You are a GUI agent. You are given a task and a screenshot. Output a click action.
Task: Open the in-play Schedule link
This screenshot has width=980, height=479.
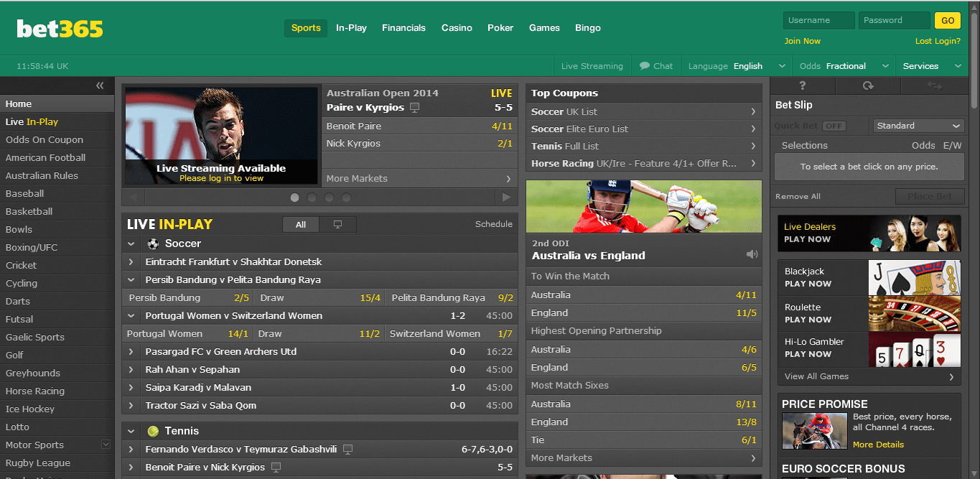(494, 224)
